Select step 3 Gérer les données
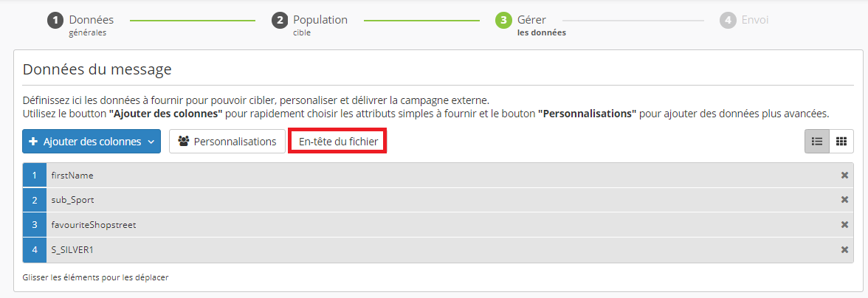 tap(531, 24)
